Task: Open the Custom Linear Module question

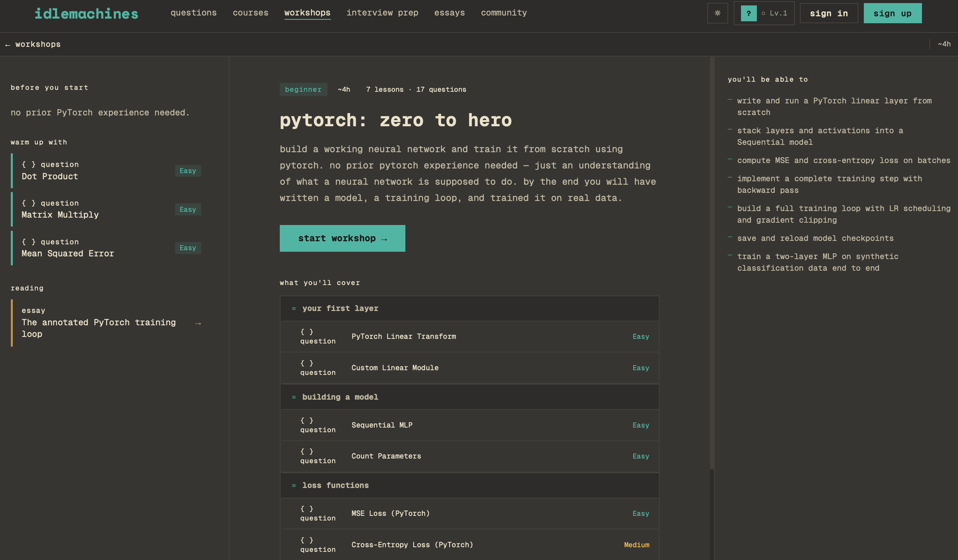Action: point(469,368)
